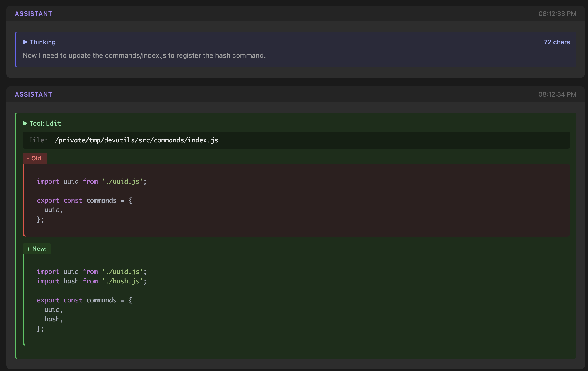Click the disclosure triangle beside Thinking
Image resolution: width=588 pixels, height=371 pixels.
point(25,42)
